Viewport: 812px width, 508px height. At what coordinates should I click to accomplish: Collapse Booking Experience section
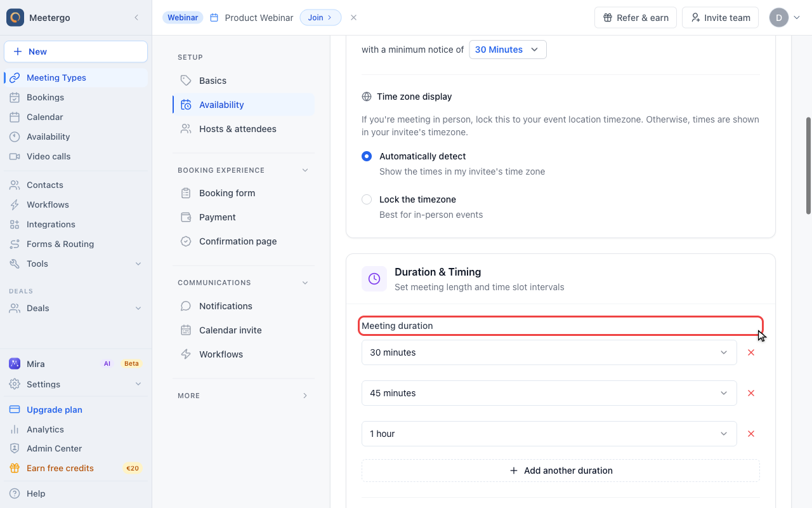[x=305, y=170]
